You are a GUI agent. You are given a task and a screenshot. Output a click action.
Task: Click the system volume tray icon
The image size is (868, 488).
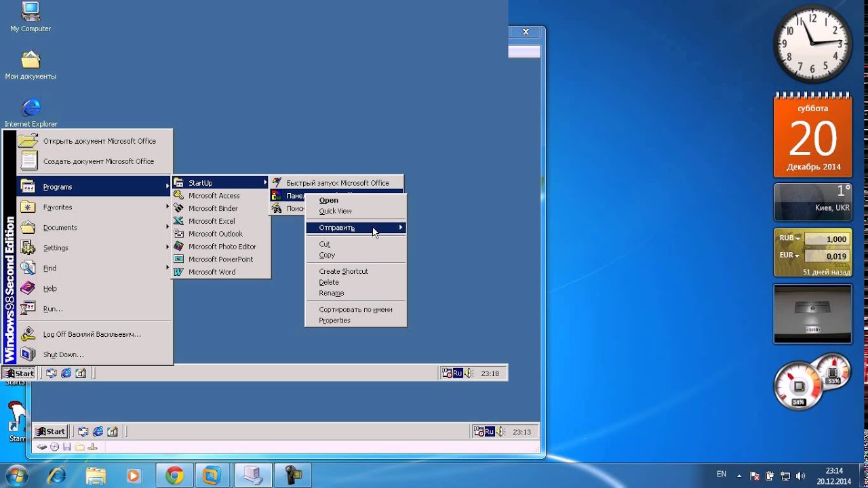coord(800,476)
